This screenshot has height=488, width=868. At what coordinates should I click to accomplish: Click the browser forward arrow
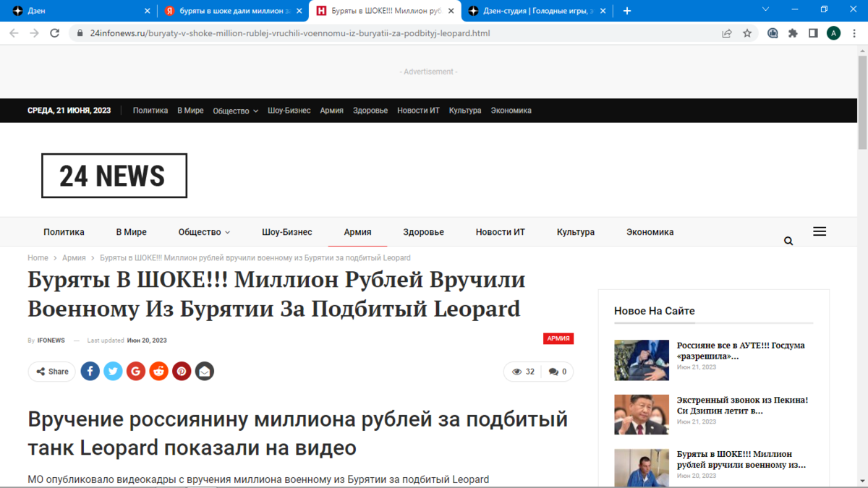[34, 33]
